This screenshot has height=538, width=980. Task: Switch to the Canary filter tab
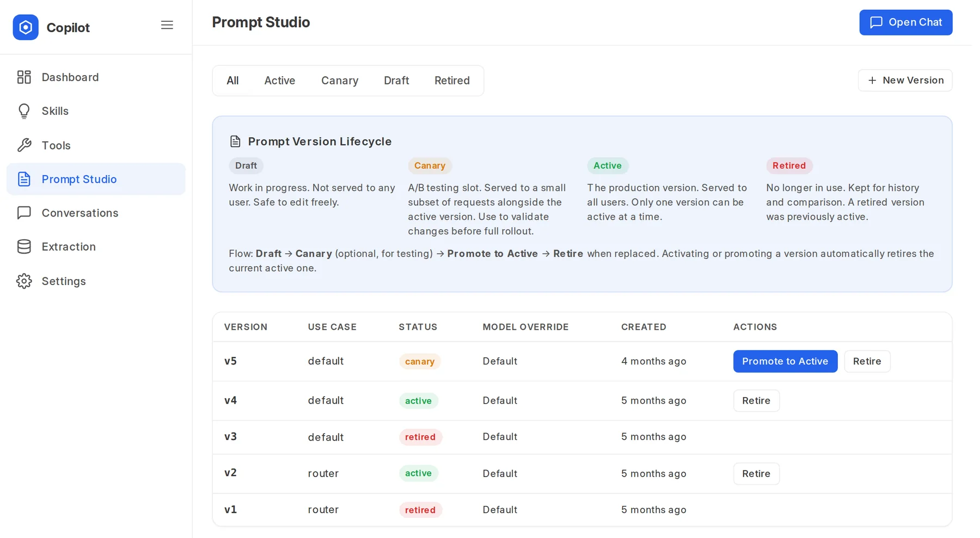[x=340, y=81]
